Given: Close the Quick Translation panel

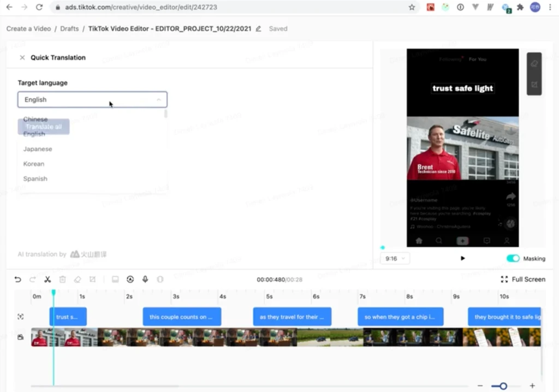Looking at the screenshot, I should 22,57.
